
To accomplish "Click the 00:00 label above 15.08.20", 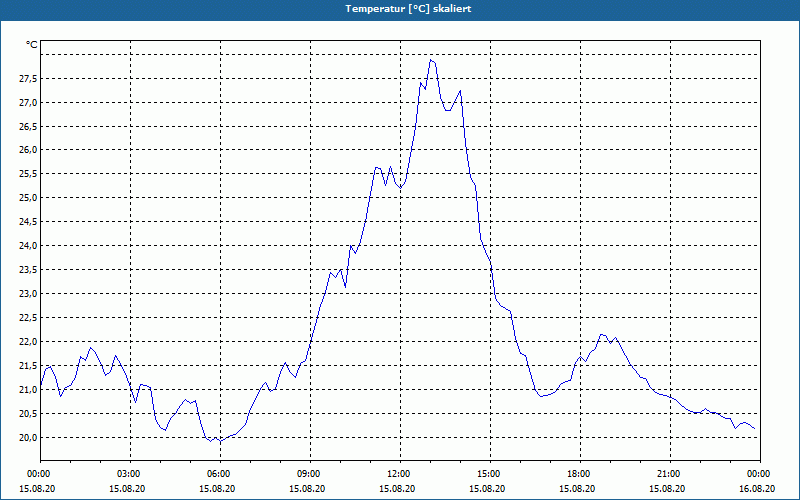I will pyautogui.click(x=37, y=474).
